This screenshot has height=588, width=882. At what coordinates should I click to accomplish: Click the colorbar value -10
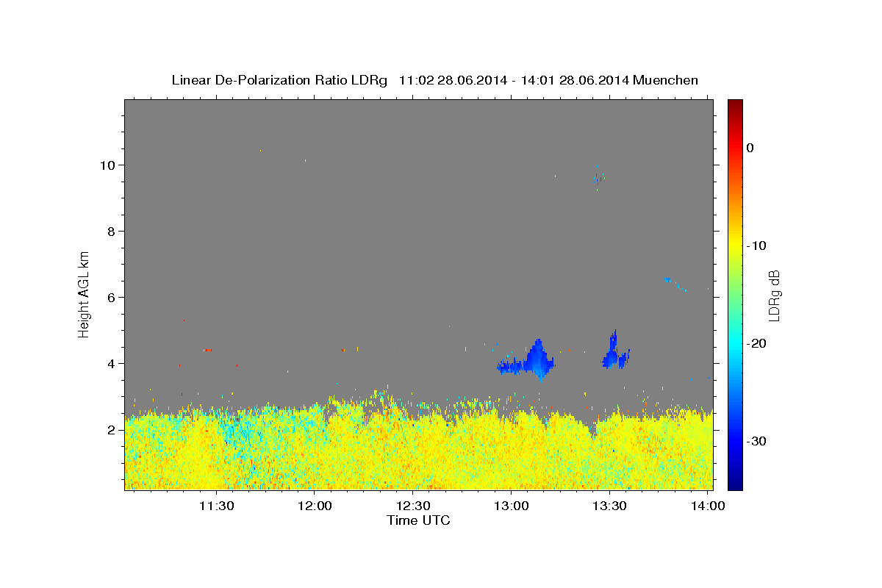coord(757,245)
